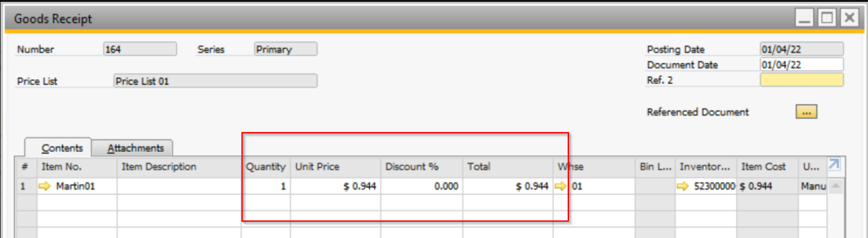Open Referenced Document ellipsis button
This screenshot has width=868, height=238.
pos(806,112)
